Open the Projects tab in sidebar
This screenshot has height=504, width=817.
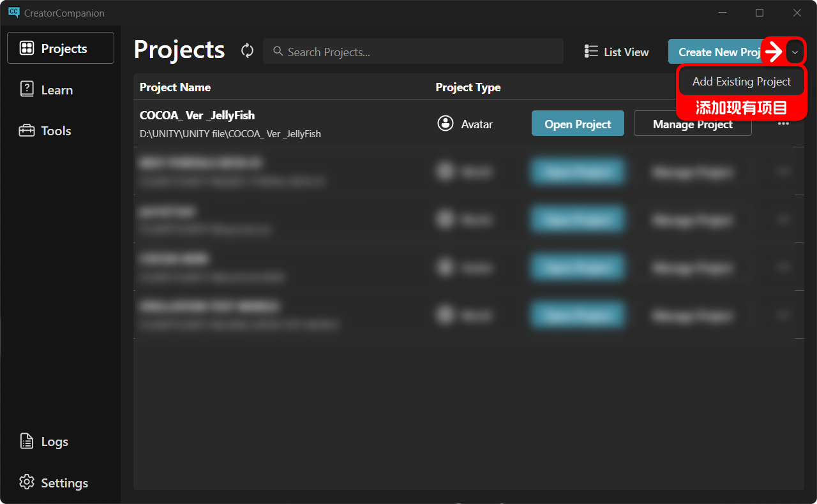click(61, 48)
